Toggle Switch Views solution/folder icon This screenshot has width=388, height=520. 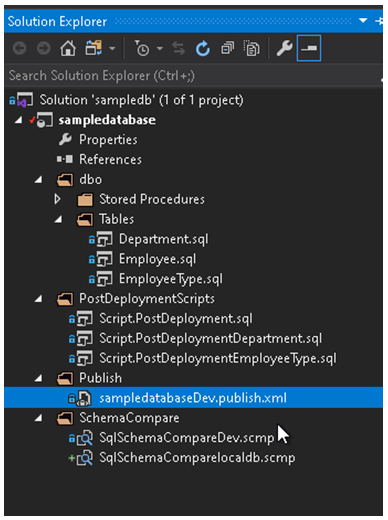point(94,49)
